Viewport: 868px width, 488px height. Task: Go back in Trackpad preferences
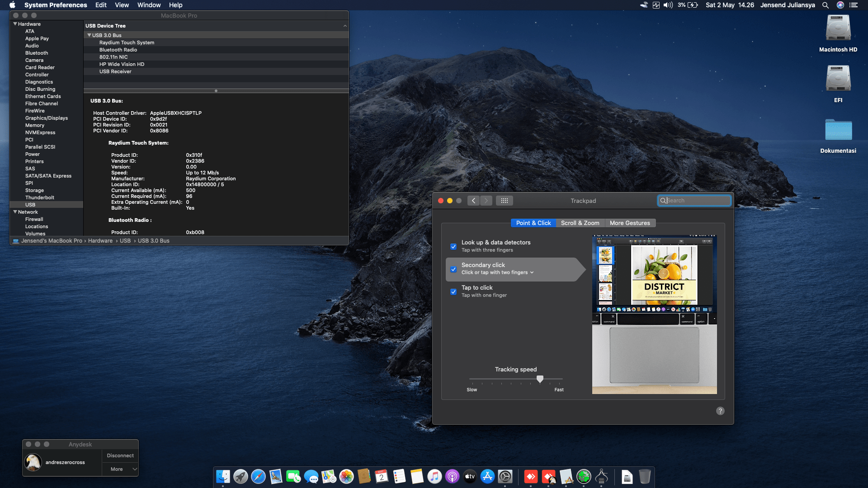473,201
